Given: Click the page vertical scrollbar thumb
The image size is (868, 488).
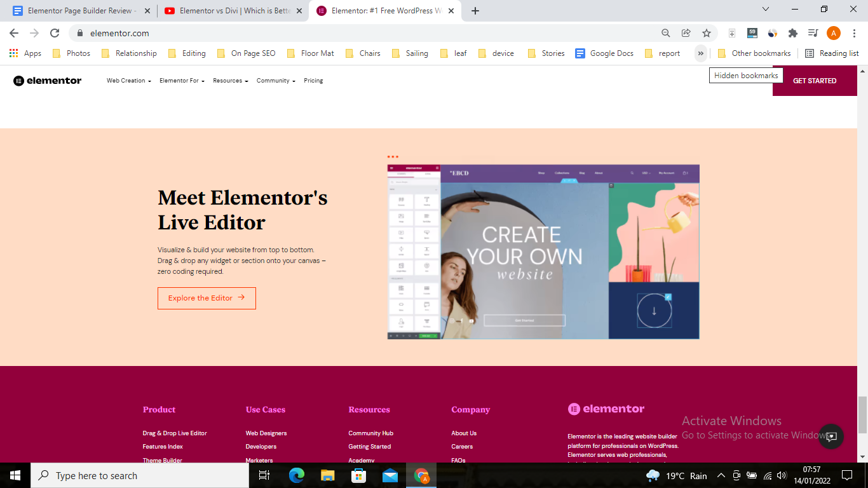Looking at the screenshot, I should point(862,414).
